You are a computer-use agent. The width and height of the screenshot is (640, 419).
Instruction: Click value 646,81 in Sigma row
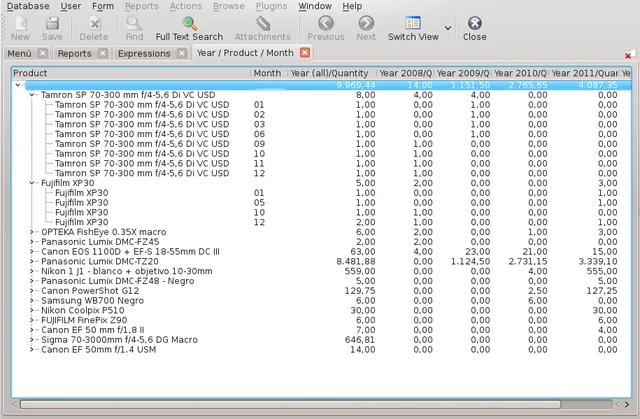tap(360, 339)
